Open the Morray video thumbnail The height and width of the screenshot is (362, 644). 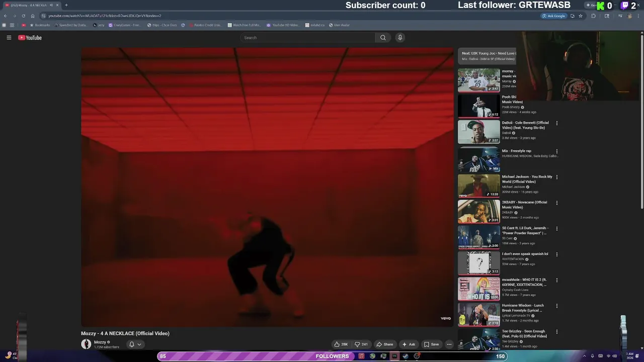[x=479, y=80]
